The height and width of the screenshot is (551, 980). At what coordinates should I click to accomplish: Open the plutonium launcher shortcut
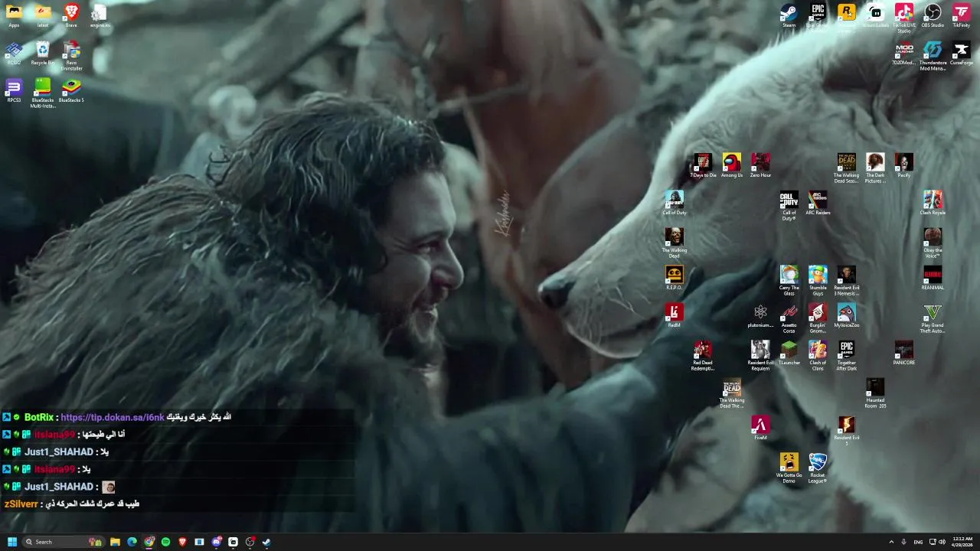tap(760, 315)
